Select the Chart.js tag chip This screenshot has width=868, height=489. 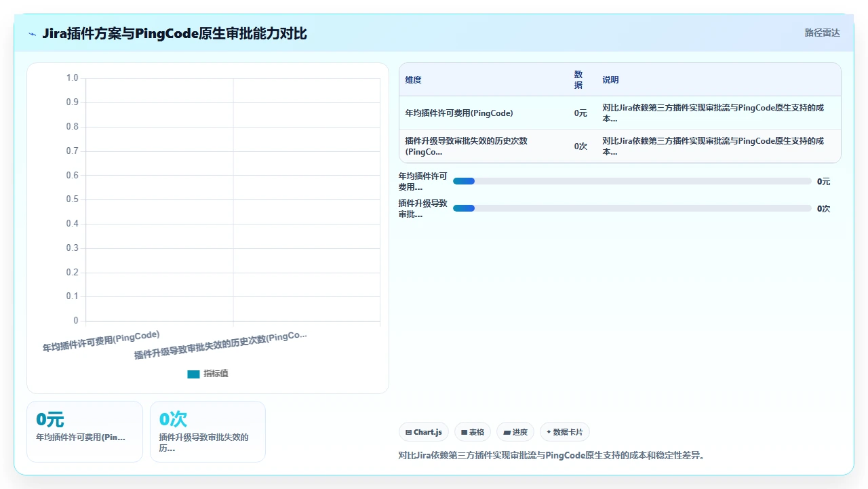pos(424,432)
